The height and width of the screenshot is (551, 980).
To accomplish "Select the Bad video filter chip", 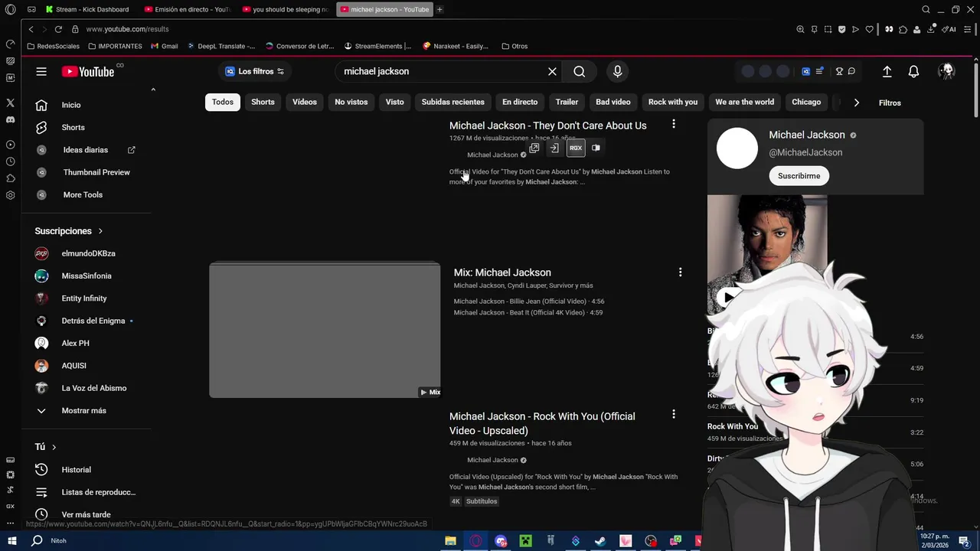I will click(613, 103).
